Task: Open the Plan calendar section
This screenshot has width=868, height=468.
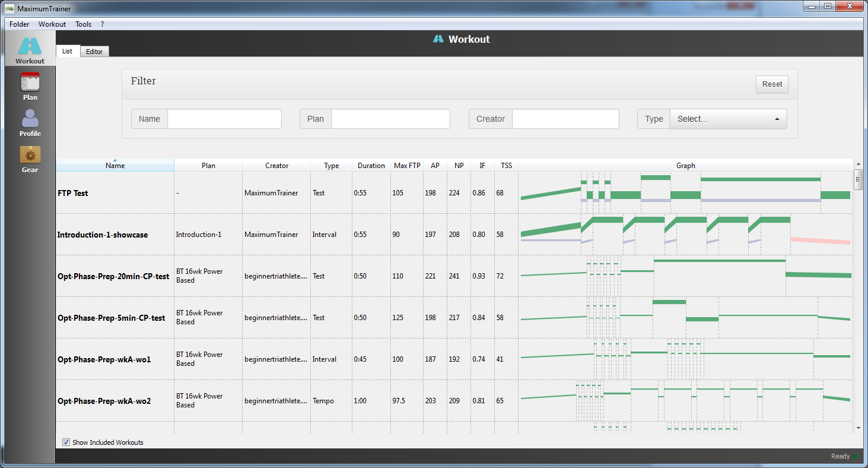Action: 30,86
